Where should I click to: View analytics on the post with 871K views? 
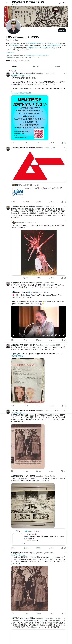tap(51, 201)
